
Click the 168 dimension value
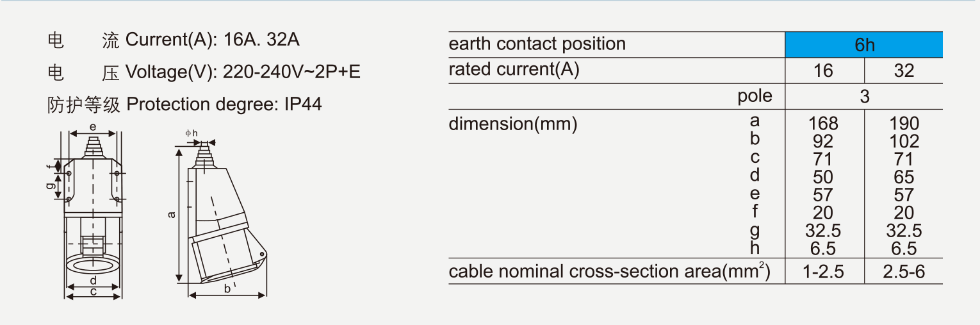(823, 123)
